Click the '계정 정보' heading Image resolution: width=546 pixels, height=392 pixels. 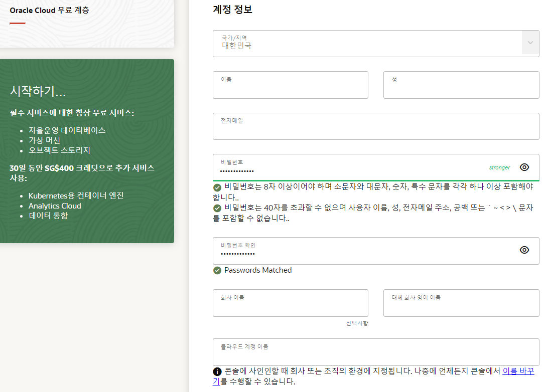tap(232, 10)
